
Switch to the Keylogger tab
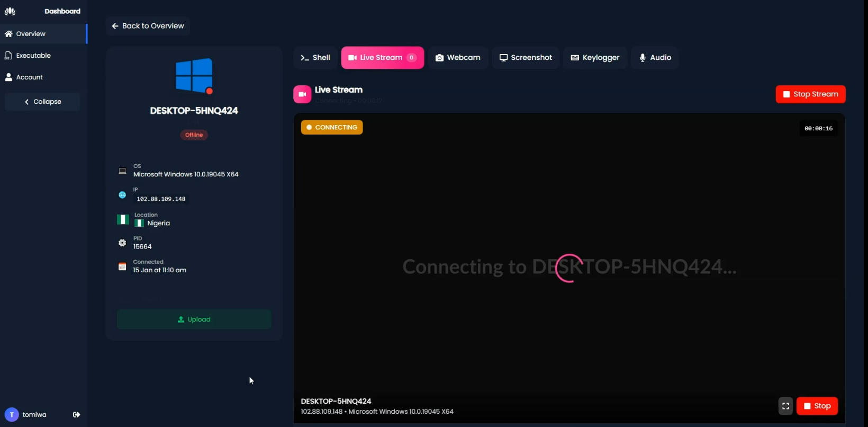point(595,58)
